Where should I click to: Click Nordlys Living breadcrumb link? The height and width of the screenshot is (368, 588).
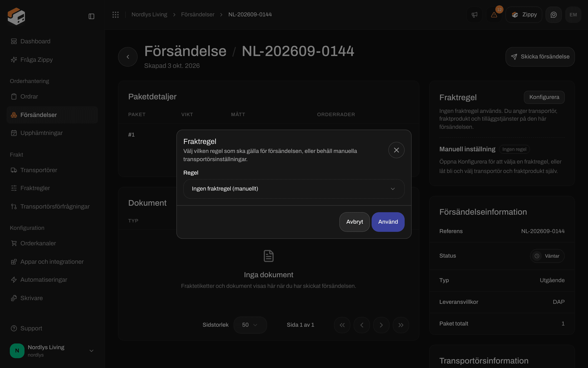149,15
